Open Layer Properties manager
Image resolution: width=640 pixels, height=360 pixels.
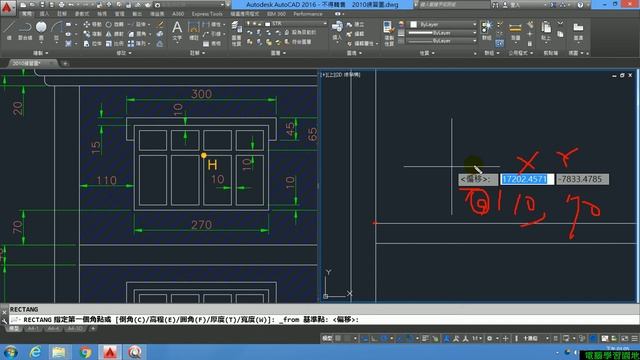point(236,33)
